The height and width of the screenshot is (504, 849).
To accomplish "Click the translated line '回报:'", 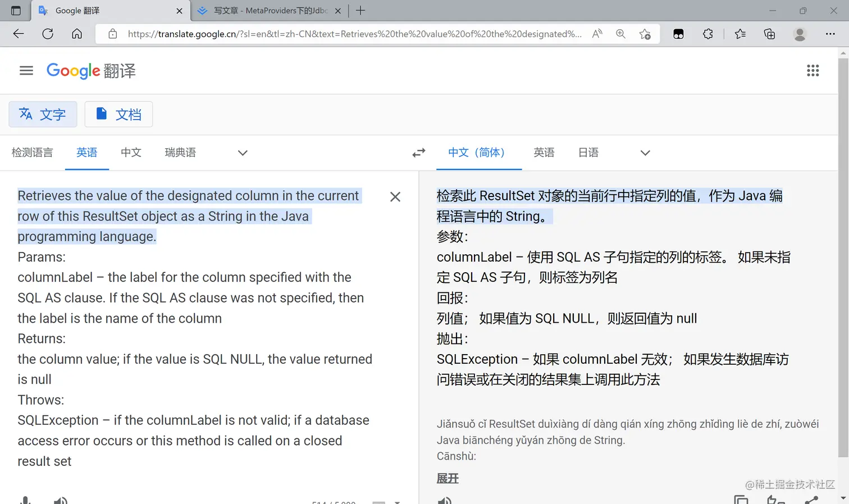I will point(453,298).
